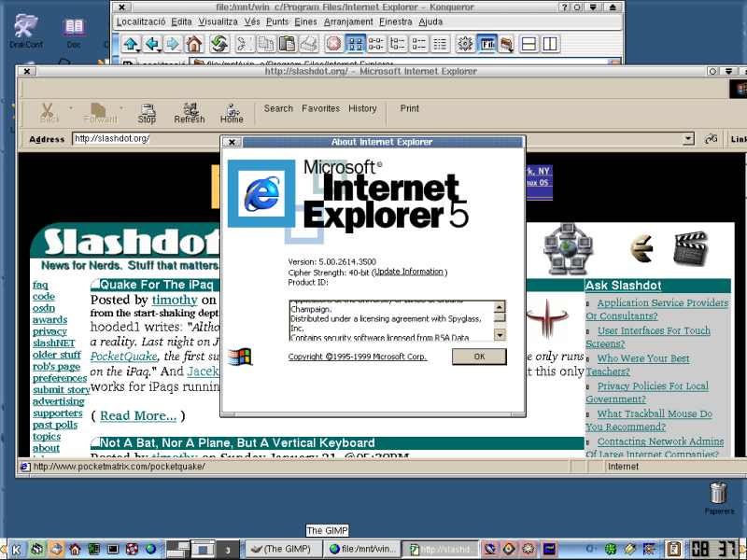Open the faq link in Slashdot sidebar
This screenshot has width=747, height=560.
40,285
